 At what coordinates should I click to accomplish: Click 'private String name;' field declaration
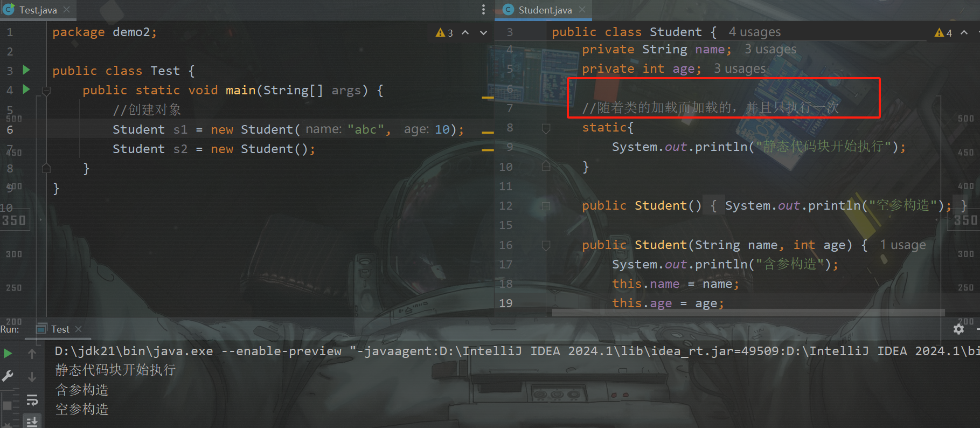(x=657, y=50)
